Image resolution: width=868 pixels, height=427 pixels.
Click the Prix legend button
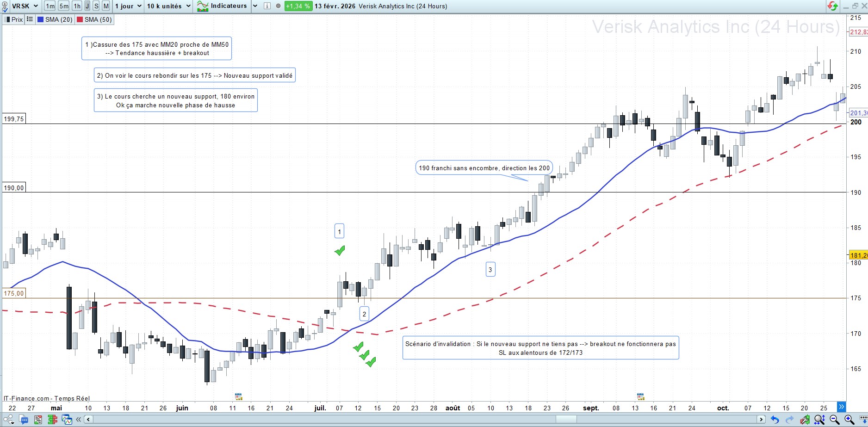click(x=14, y=19)
